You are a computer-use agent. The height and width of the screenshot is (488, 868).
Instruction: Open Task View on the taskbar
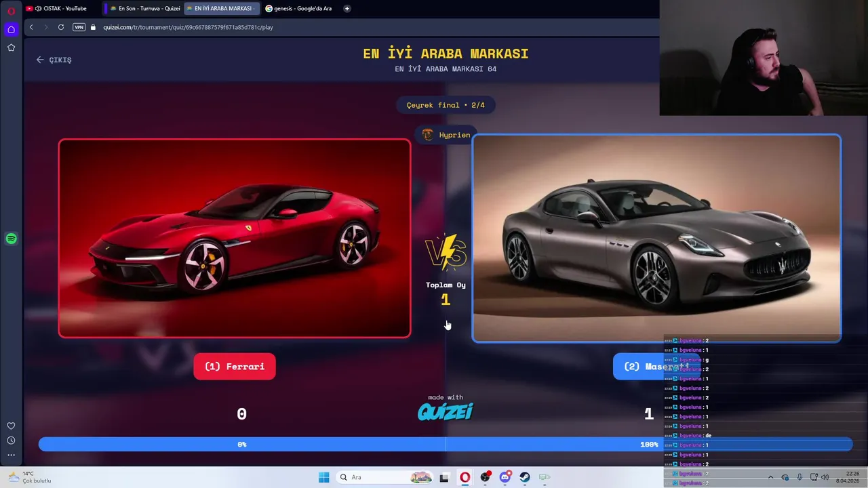tap(444, 477)
